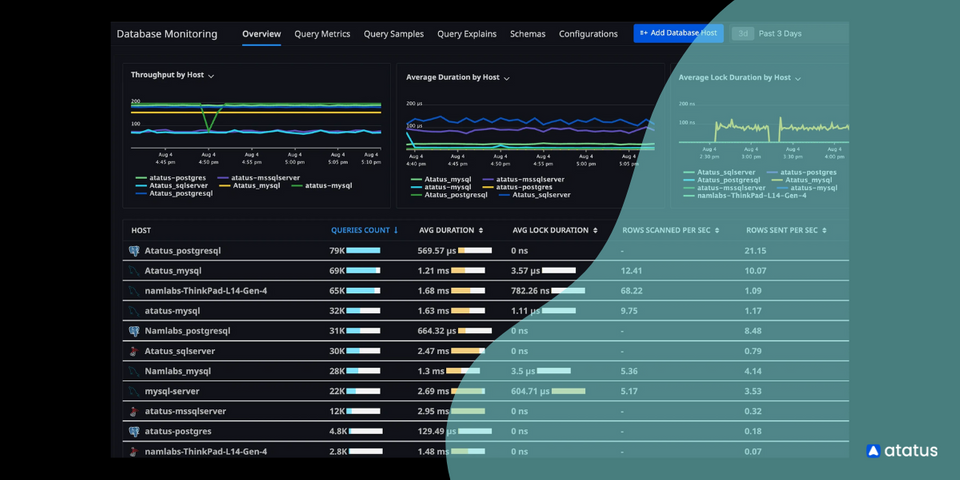Viewport: 960px width, 480px height.
Task: Click MySQL icon beside atatus-mysql host
Action: coord(134,311)
